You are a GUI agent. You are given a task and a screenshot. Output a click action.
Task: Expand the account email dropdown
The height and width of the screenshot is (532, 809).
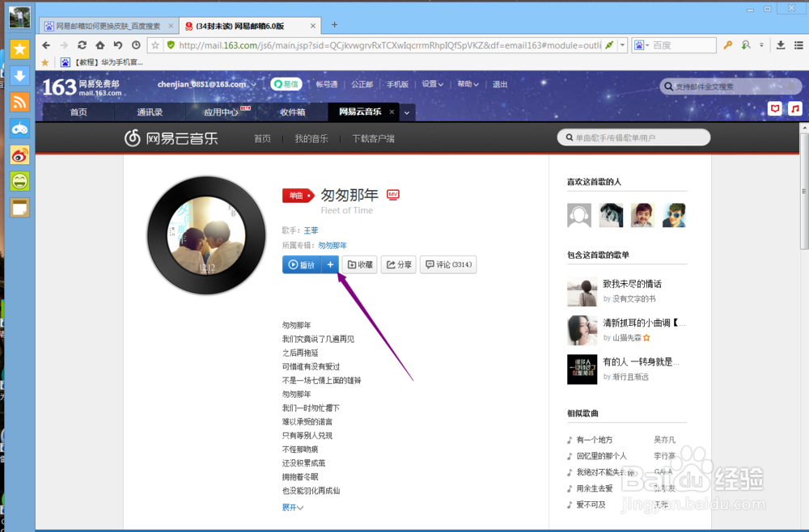coord(253,85)
